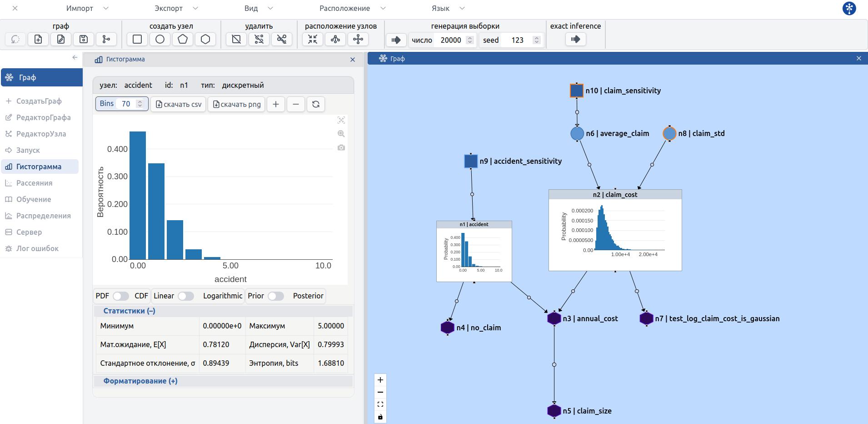Collapse the Статистики (–) section
Viewport: 868px width, 424px height.
click(129, 311)
